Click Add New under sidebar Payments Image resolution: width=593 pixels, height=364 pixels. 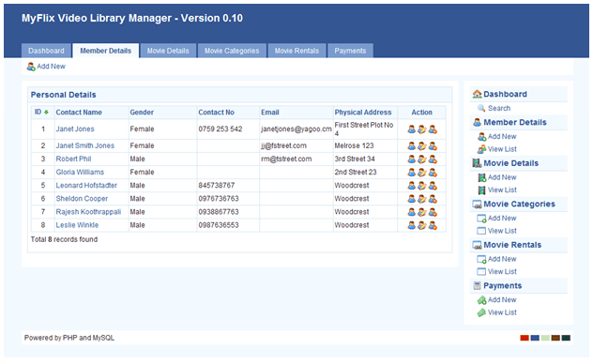point(497,300)
